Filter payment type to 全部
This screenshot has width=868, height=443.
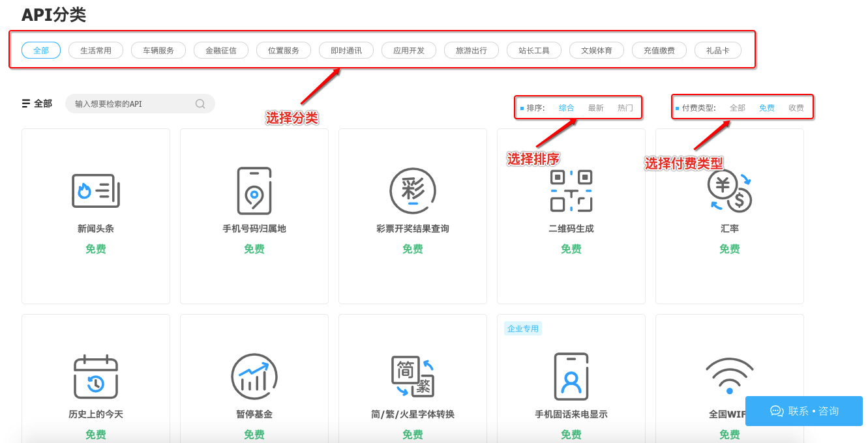738,108
